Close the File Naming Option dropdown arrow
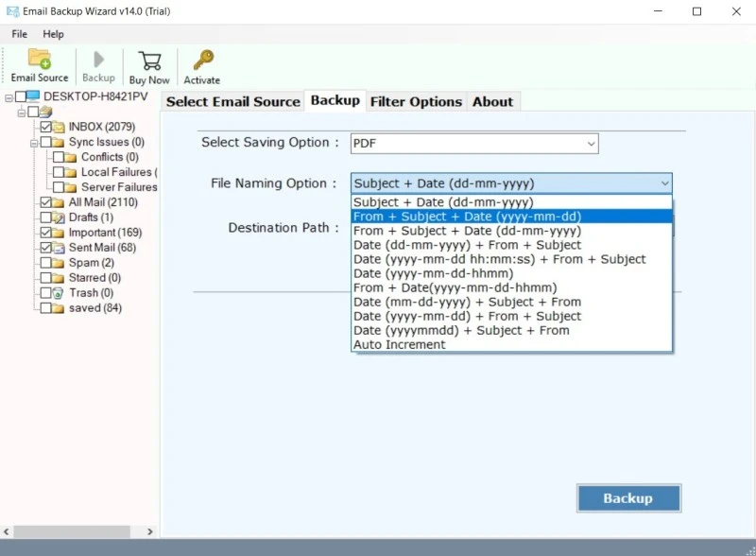Image resolution: width=756 pixels, height=556 pixels. pyautogui.click(x=664, y=183)
